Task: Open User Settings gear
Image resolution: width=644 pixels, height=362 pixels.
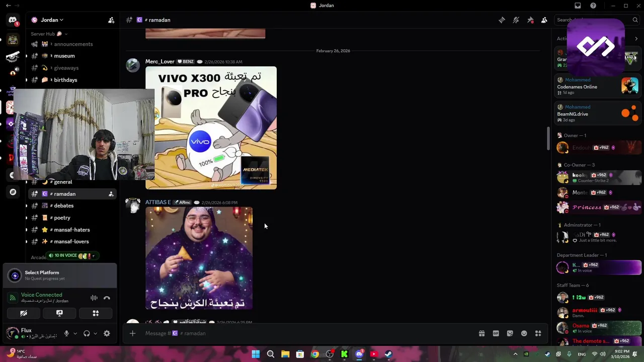Action: coord(107,333)
